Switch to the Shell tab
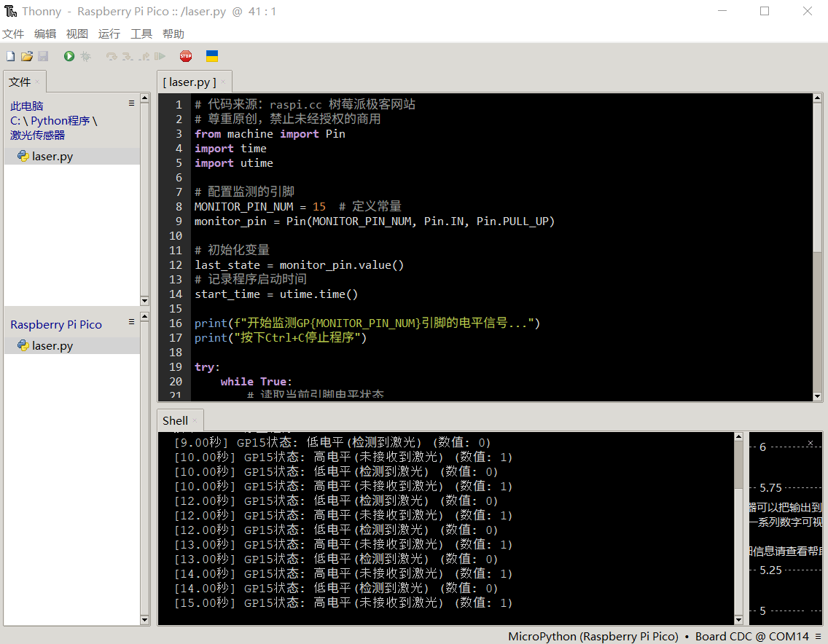This screenshot has width=828, height=644. tap(175, 420)
